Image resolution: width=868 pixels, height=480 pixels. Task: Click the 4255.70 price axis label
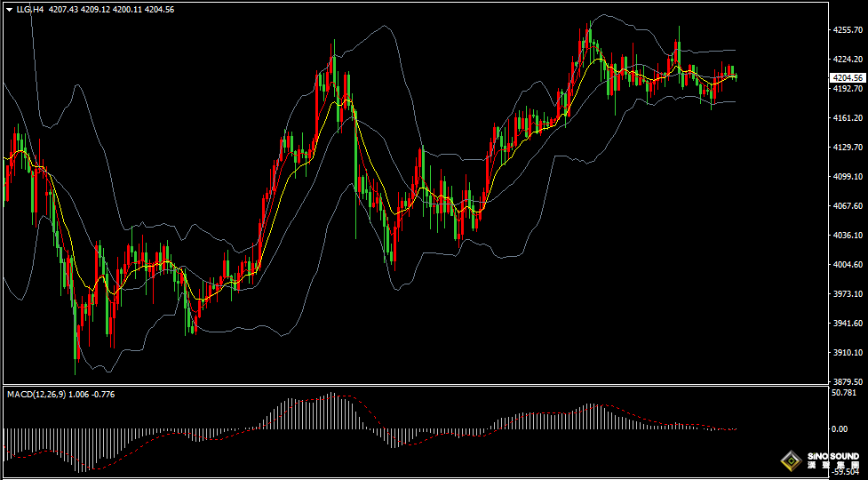coord(848,29)
